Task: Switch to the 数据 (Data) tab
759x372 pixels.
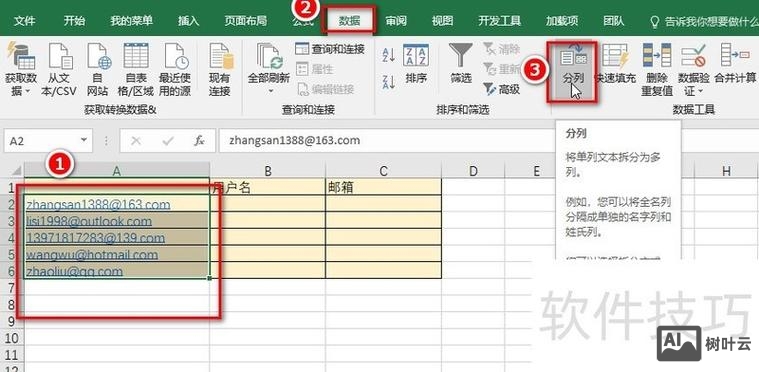Action: click(x=349, y=21)
